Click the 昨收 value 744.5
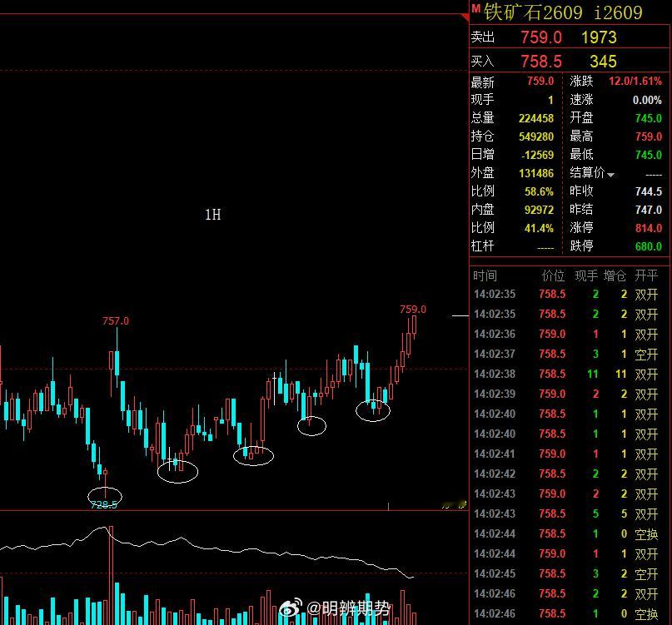672x625 pixels. tap(649, 191)
